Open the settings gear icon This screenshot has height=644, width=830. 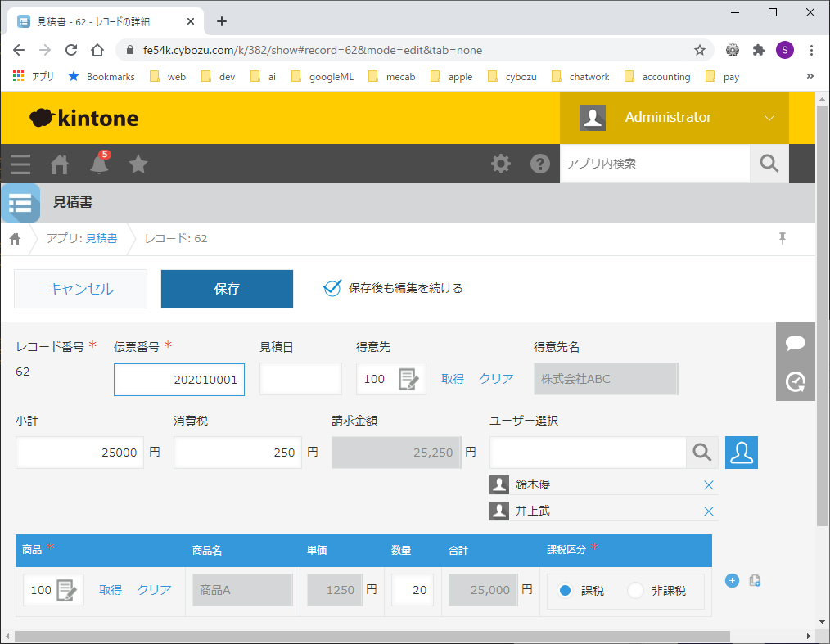click(x=500, y=164)
